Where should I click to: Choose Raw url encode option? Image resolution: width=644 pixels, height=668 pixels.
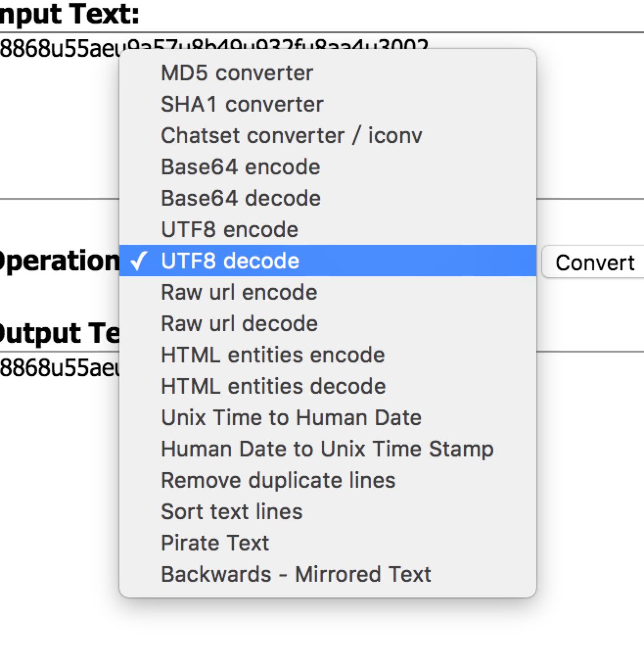[x=239, y=292]
